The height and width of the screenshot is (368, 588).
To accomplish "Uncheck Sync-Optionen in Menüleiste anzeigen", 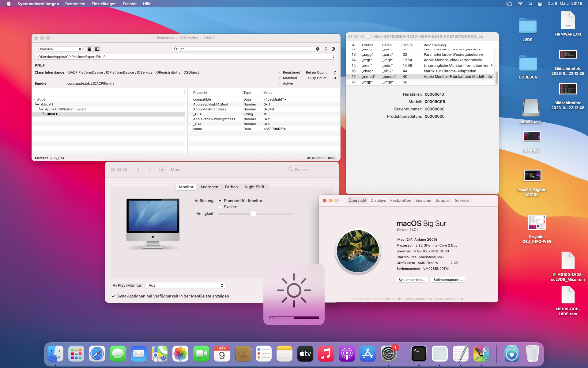I will pyautogui.click(x=114, y=296).
